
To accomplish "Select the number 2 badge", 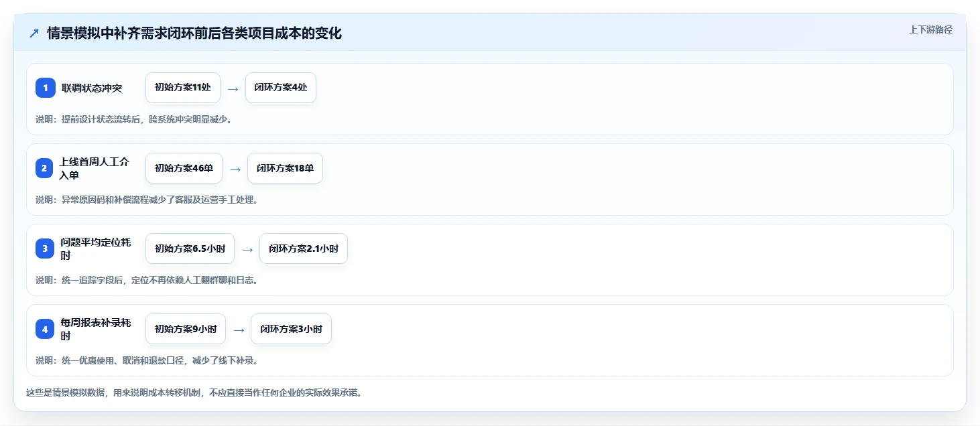I will (x=44, y=168).
